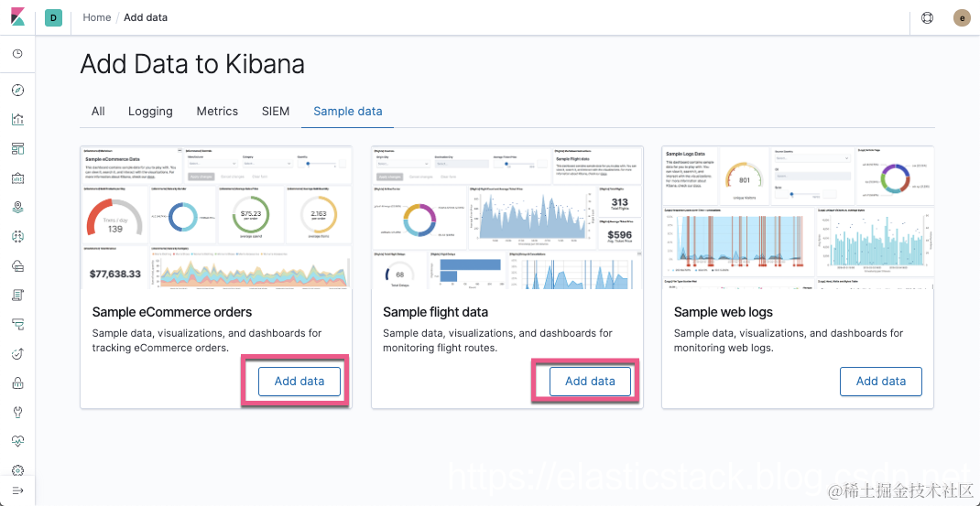Click the Sample flight data title
Screen dimensions: 980x506
[436, 312]
